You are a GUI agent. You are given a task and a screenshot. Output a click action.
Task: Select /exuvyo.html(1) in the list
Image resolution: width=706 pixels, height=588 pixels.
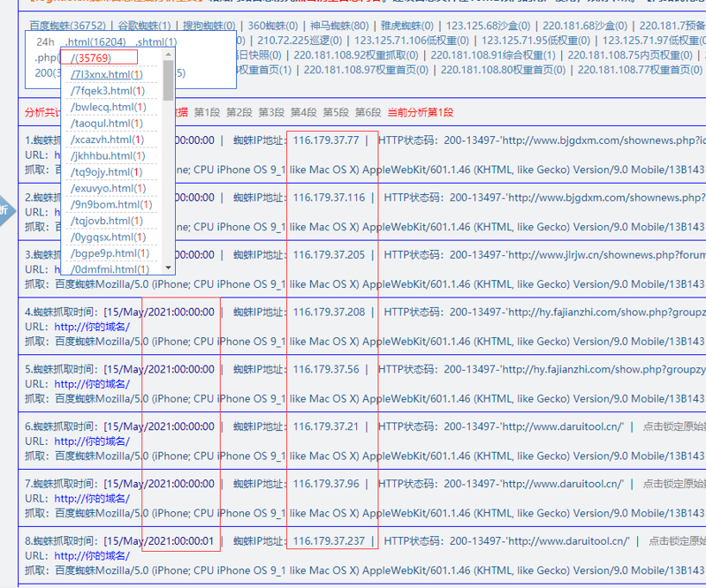click(x=108, y=188)
